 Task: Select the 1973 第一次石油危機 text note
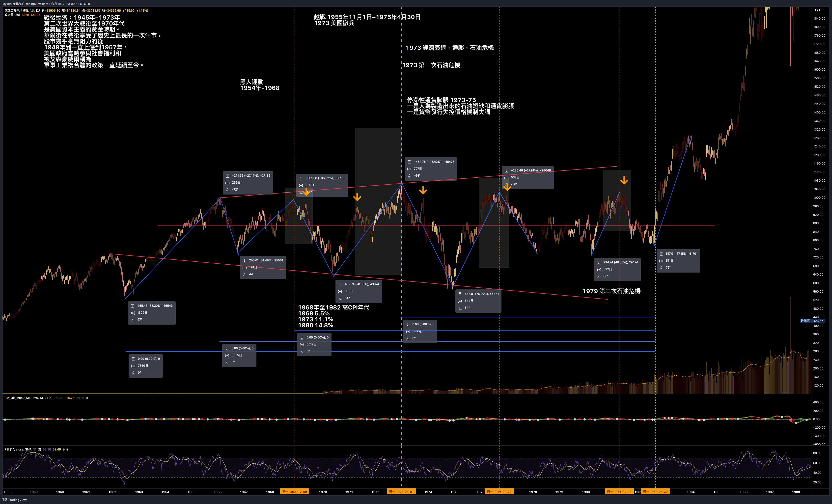(x=431, y=65)
